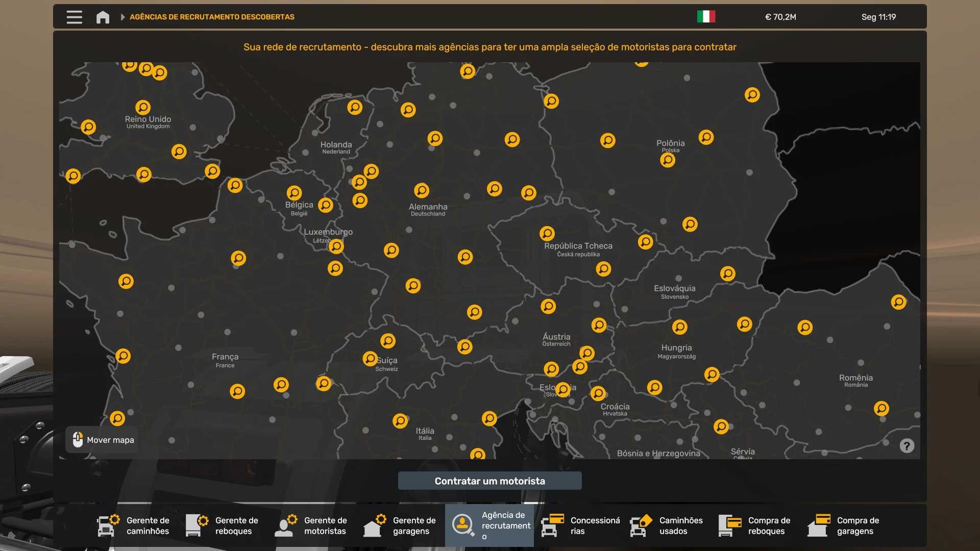Select recruitment agency marker near Reino Unido label

[143, 107]
